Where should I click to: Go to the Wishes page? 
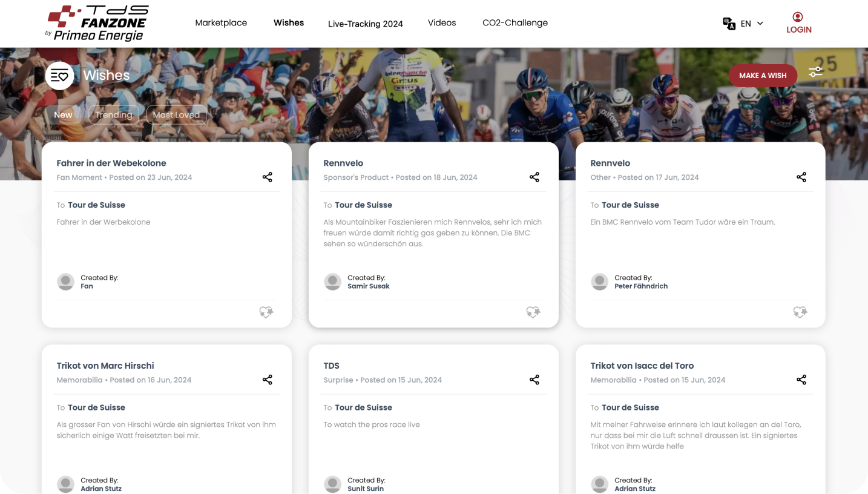tap(289, 23)
